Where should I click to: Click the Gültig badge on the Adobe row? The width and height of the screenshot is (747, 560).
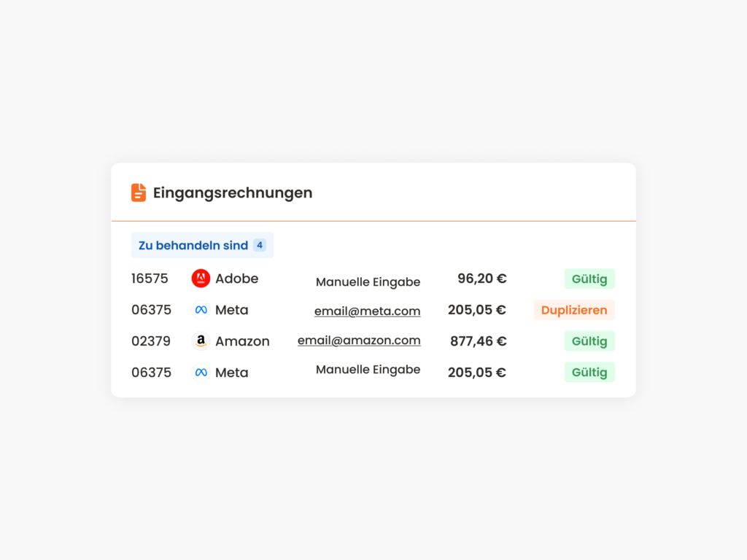click(589, 279)
